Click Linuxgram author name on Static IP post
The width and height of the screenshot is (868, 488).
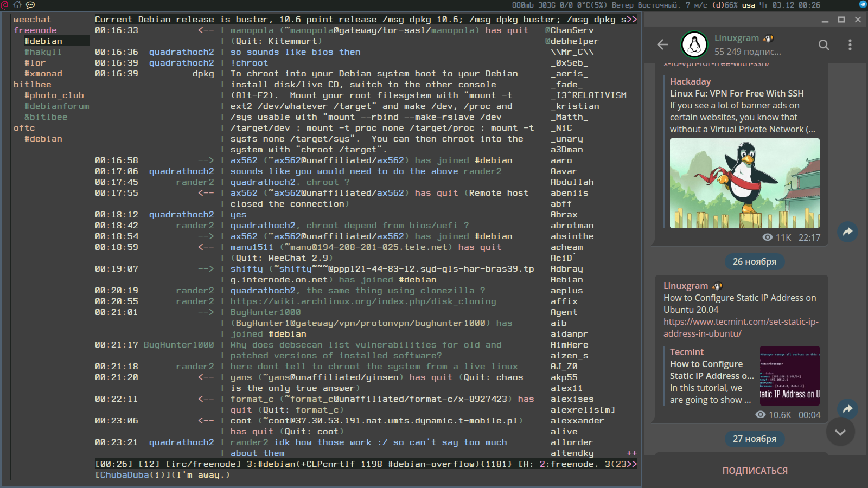tap(686, 286)
